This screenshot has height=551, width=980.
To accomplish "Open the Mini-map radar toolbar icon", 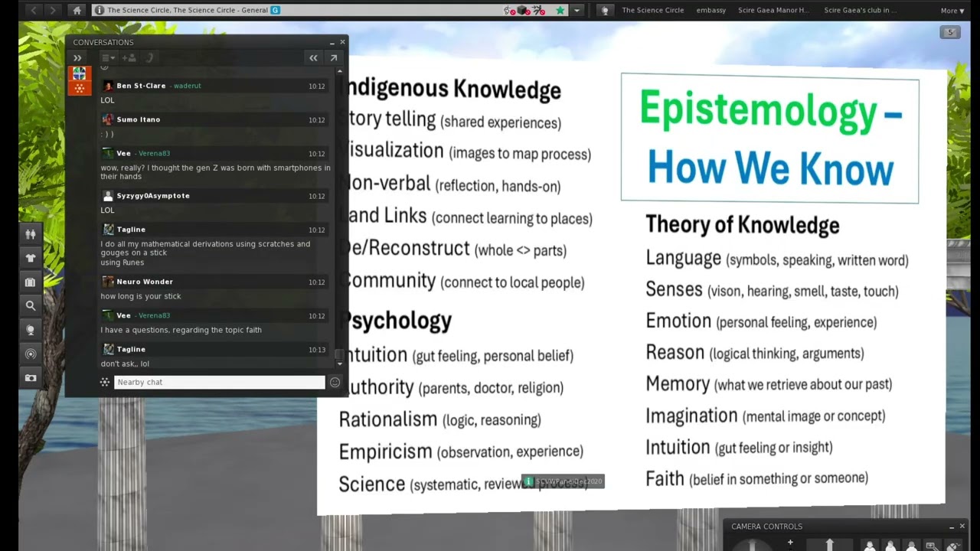I will point(31,354).
